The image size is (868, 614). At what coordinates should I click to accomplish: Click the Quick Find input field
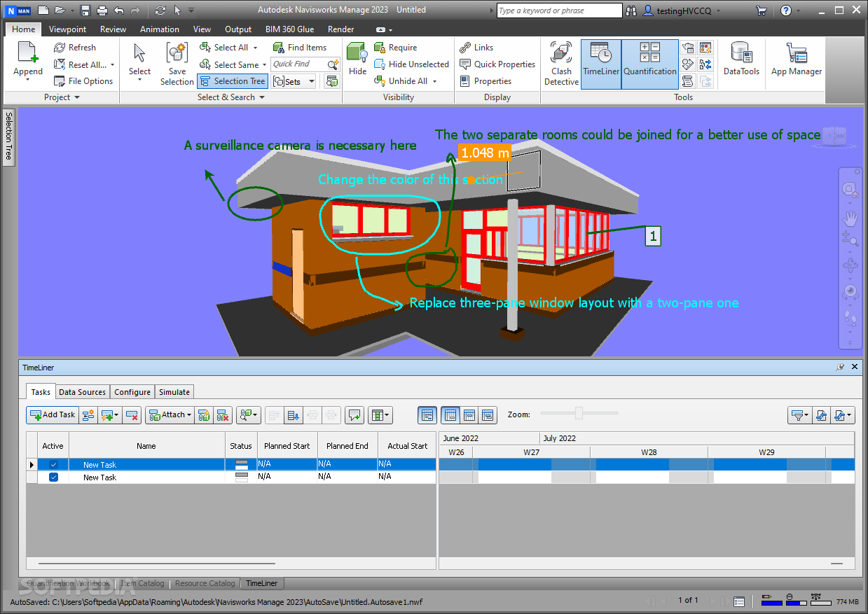point(298,64)
